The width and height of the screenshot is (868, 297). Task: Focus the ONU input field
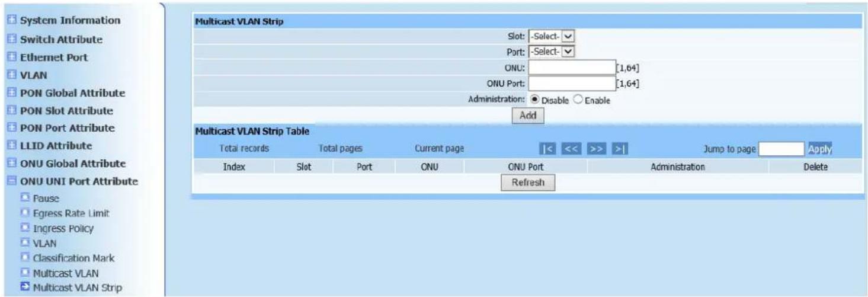(x=571, y=68)
